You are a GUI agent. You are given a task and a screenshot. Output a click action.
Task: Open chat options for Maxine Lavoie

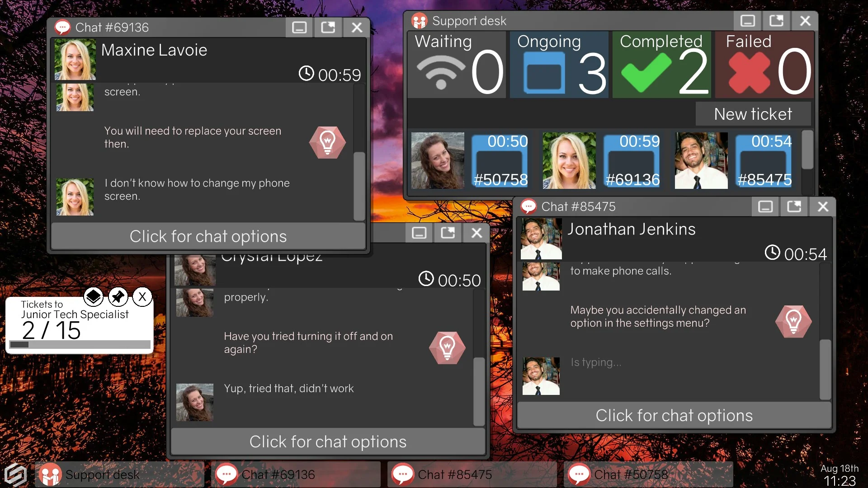pos(208,236)
